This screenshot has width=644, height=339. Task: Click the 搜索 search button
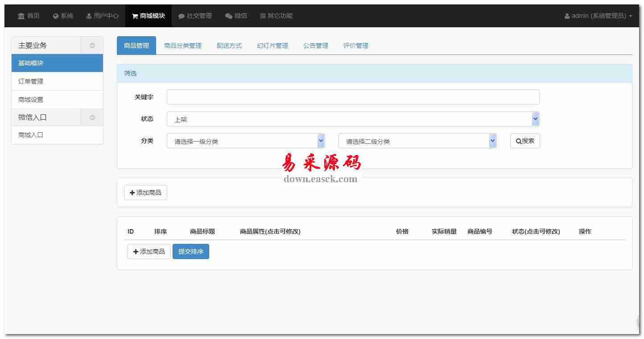[x=525, y=141]
